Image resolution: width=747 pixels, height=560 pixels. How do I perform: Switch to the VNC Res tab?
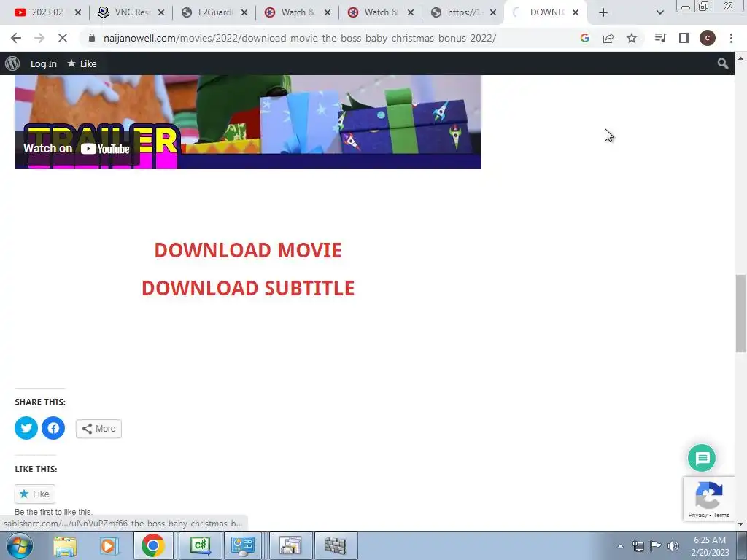131,12
